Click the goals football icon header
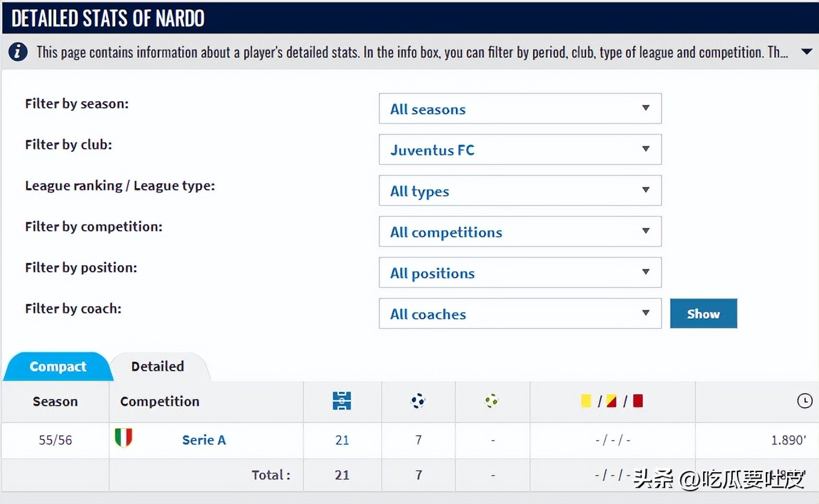This screenshot has width=819, height=504. click(x=418, y=401)
